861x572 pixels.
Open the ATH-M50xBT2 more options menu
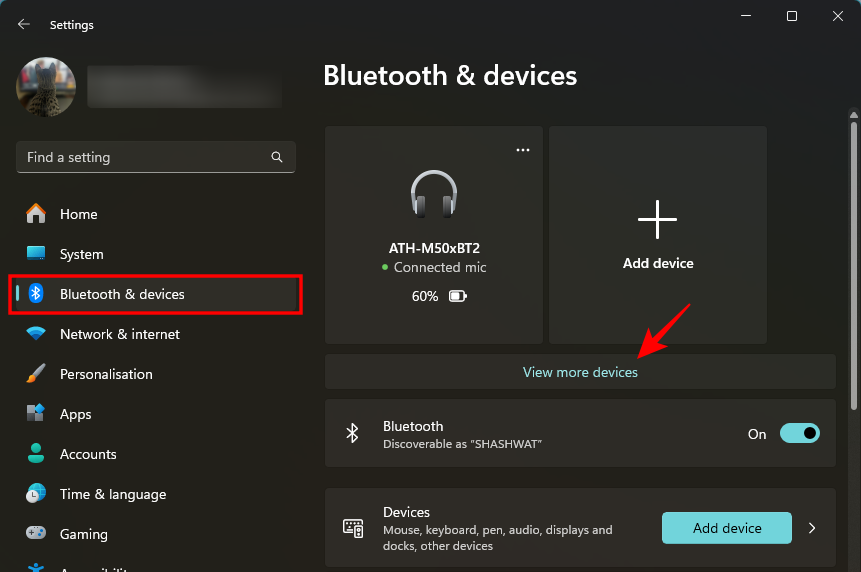[523, 150]
